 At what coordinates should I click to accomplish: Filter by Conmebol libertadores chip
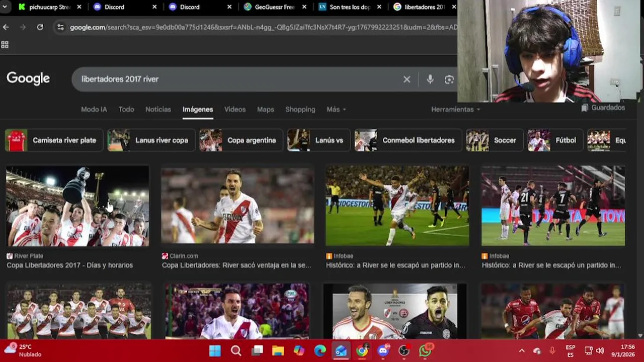click(408, 140)
